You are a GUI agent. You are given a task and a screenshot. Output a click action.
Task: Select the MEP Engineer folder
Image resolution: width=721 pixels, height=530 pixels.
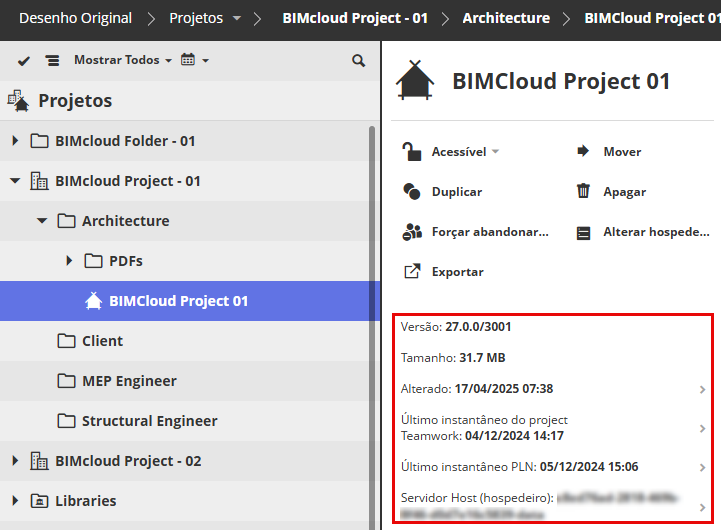click(x=129, y=381)
